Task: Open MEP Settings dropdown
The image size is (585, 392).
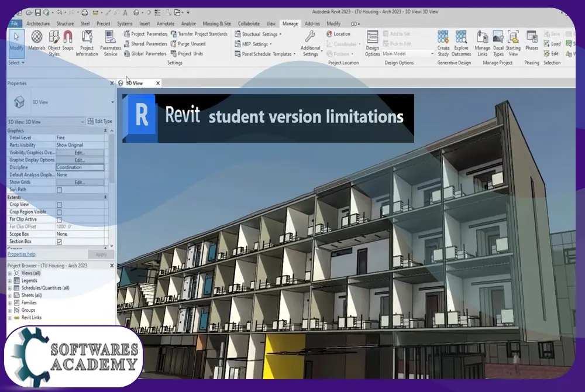Action: pos(253,44)
